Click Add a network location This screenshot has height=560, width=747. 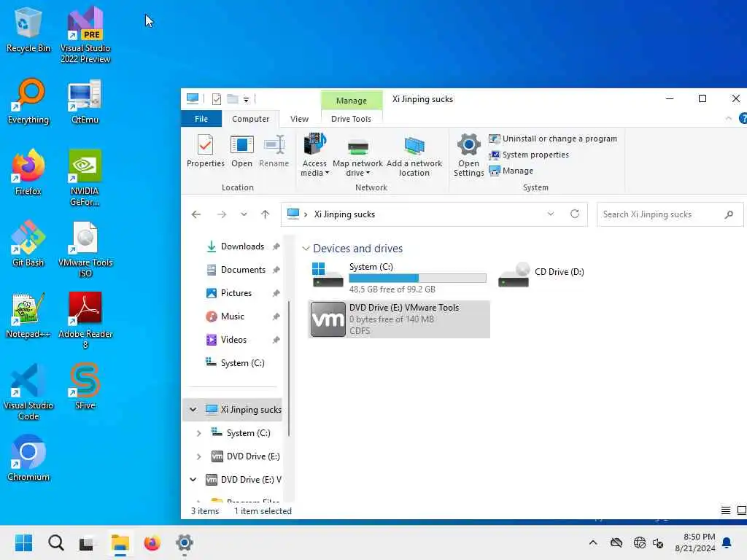(414, 155)
